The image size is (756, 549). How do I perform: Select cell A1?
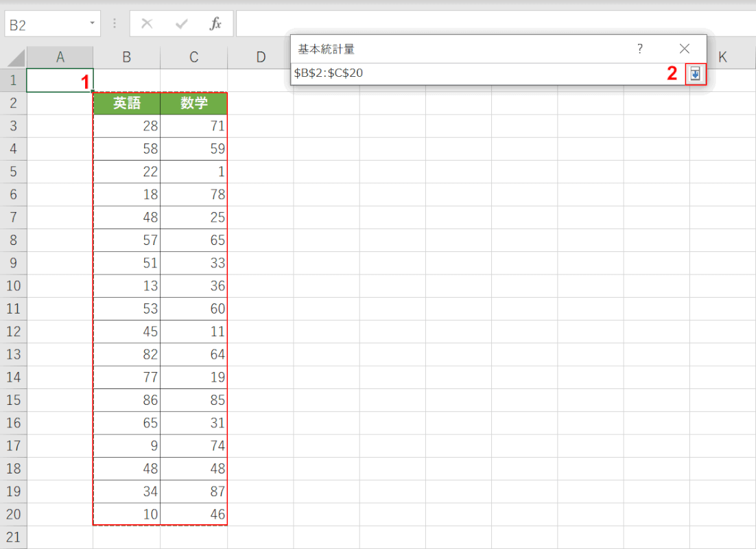click(60, 80)
